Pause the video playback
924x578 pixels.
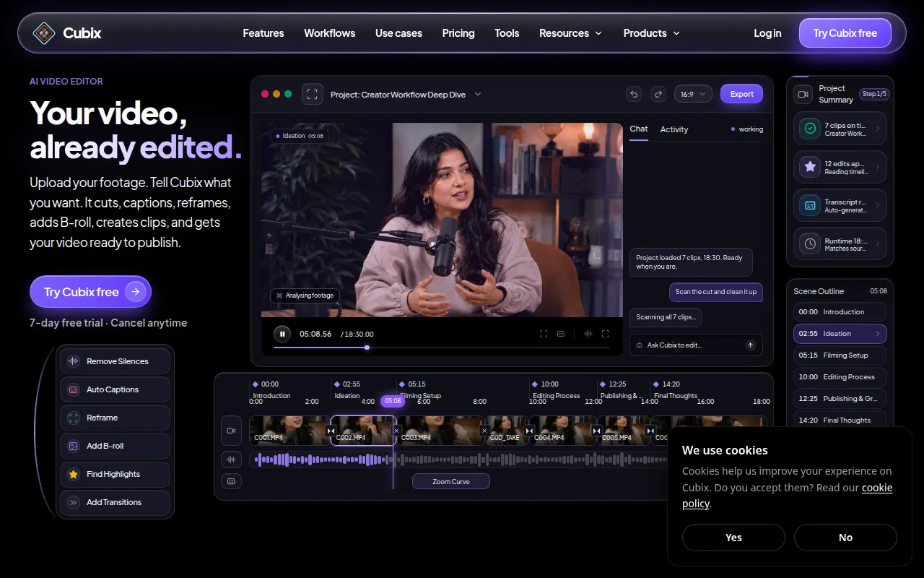pos(282,334)
